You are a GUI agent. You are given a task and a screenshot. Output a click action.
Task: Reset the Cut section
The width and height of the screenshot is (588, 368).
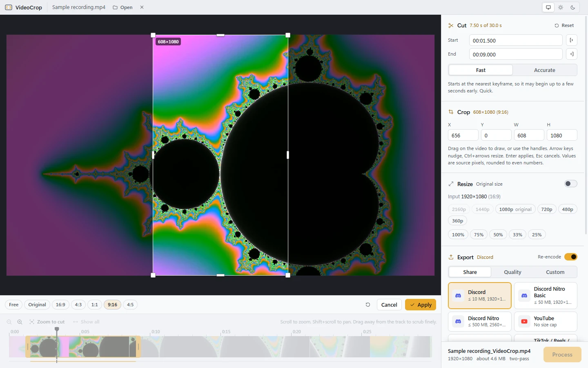(x=564, y=25)
